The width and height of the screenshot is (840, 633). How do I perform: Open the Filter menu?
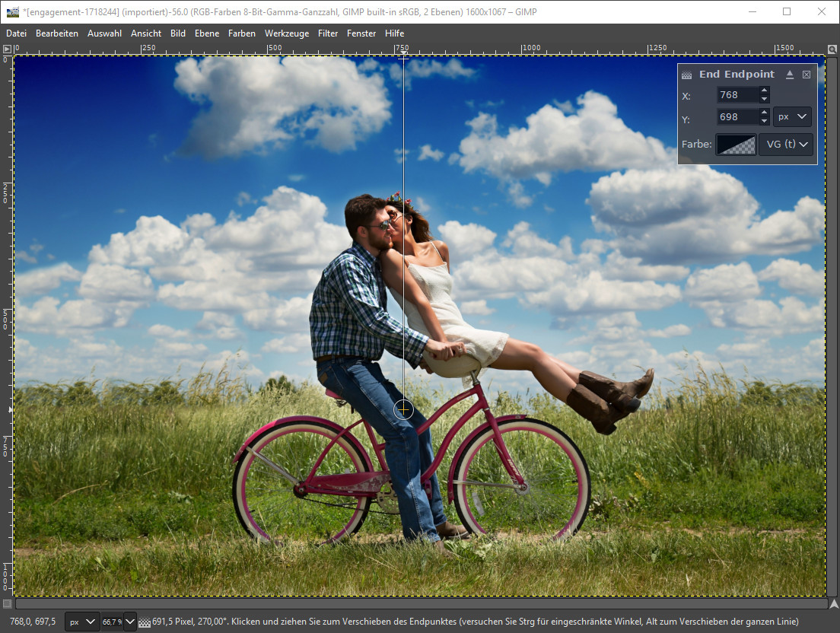point(328,33)
